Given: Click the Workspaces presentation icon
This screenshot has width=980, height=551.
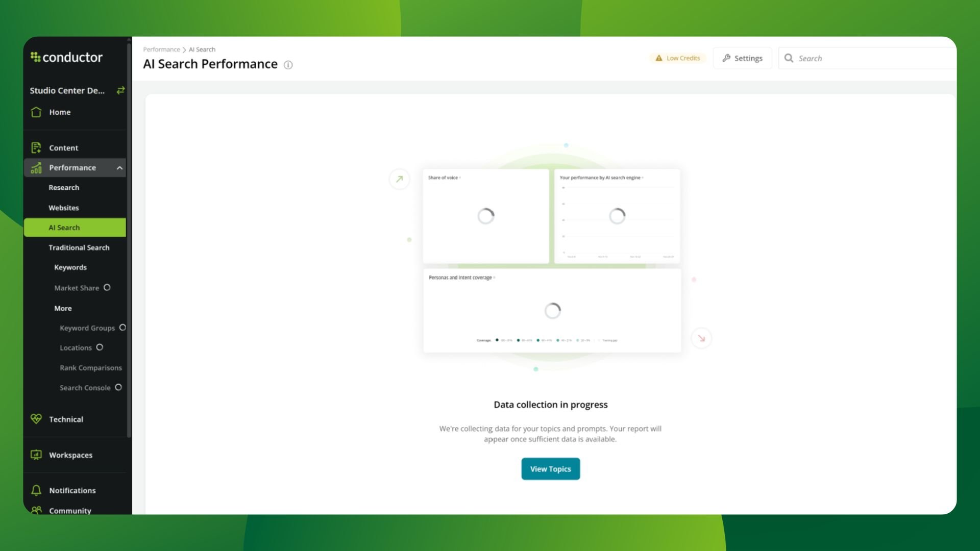Looking at the screenshot, I should tap(36, 455).
